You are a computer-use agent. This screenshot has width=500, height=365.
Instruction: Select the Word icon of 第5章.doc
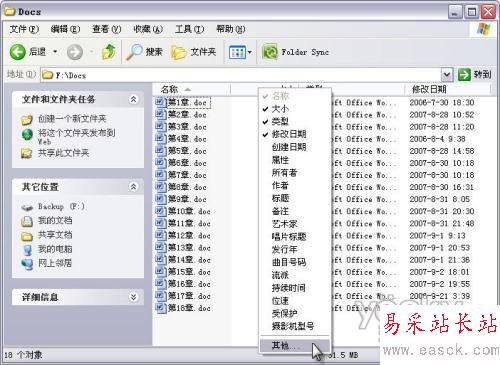(x=161, y=151)
